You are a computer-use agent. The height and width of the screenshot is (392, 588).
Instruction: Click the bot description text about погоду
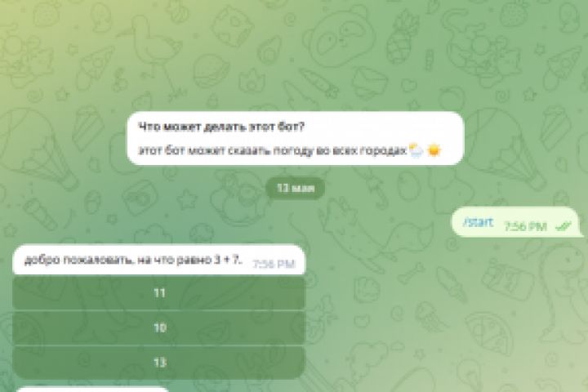(272, 151)
